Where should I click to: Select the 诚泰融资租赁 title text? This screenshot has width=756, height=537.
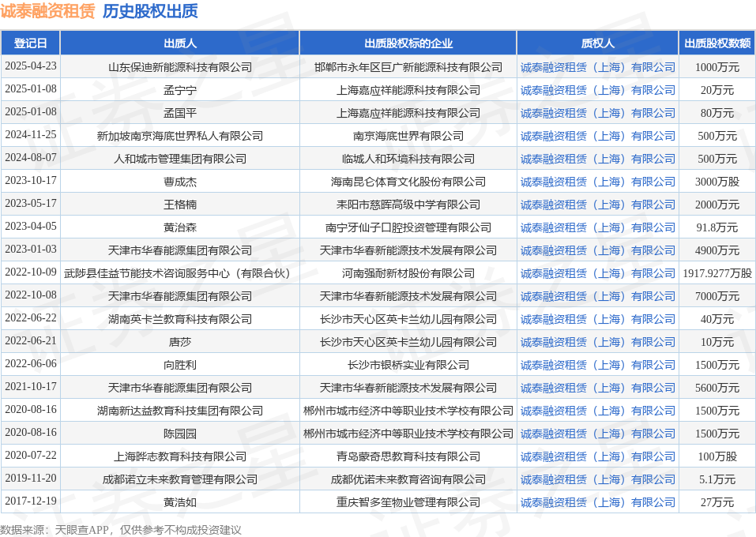coord(47,10)
